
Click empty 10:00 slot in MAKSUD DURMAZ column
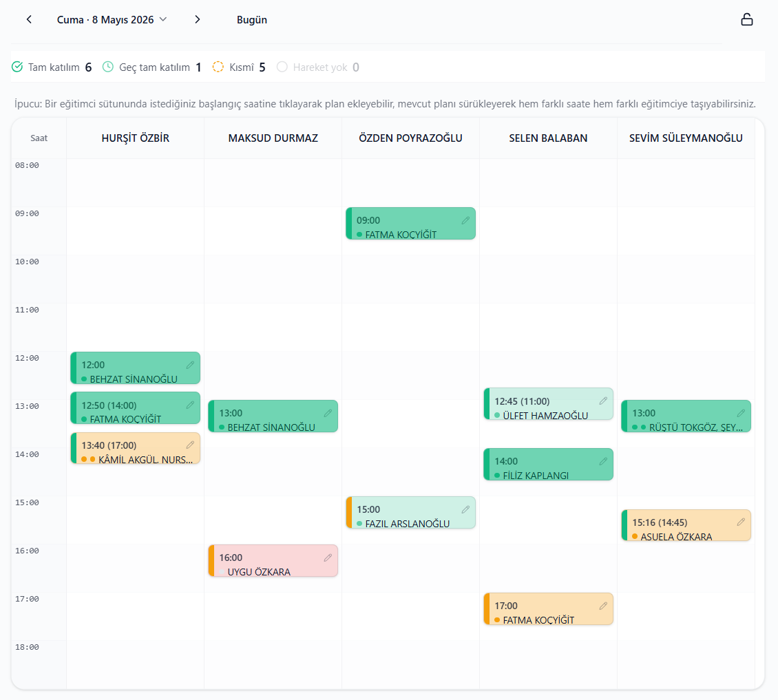[273, 279]
